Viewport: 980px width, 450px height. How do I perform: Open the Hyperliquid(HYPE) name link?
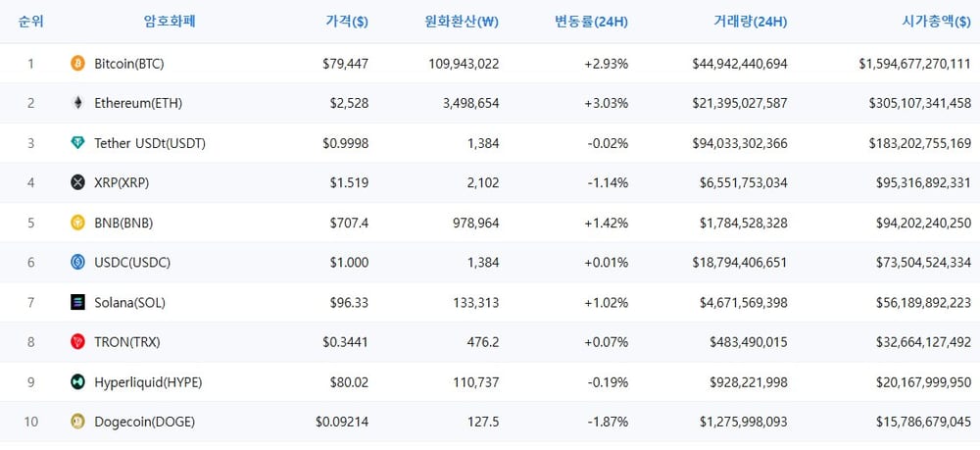[148, 382]
